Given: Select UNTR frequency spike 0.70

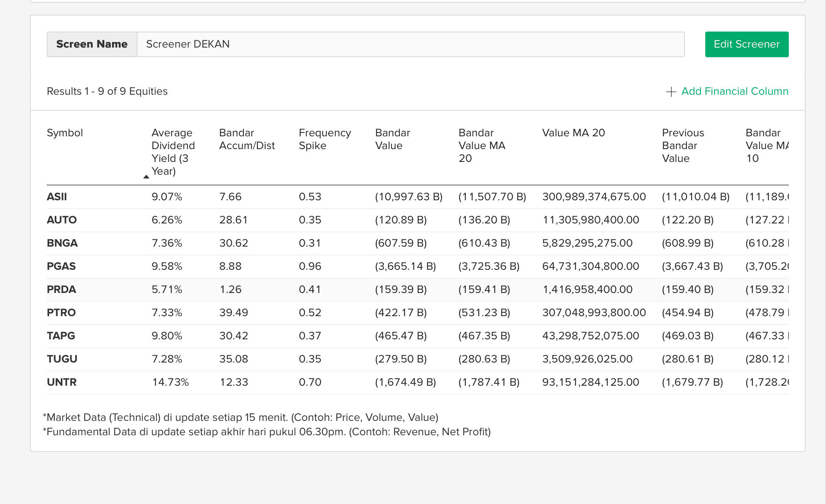Looking at the screenshot, I should coord(310,382).
